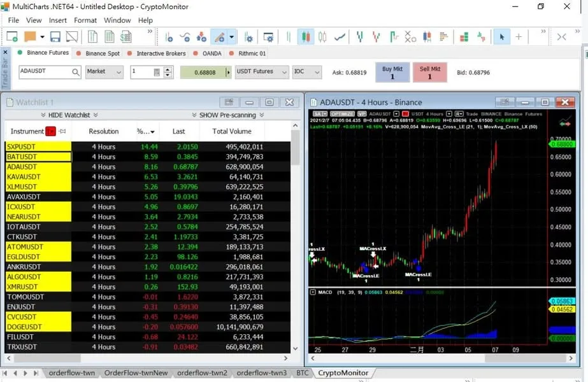Open the USDT Futures dropdown
This screenshot has width=588, height=382.
[x=261, y=72]
